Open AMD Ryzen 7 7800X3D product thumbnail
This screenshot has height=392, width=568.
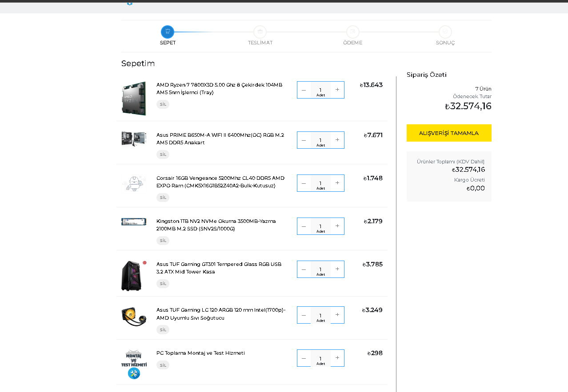click(134, 98)
